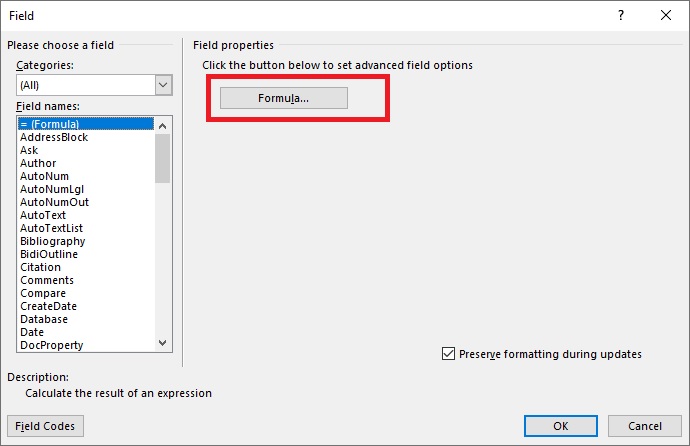690x446 pixels.
Task: Select the DocProperty field
Action: 51,345
